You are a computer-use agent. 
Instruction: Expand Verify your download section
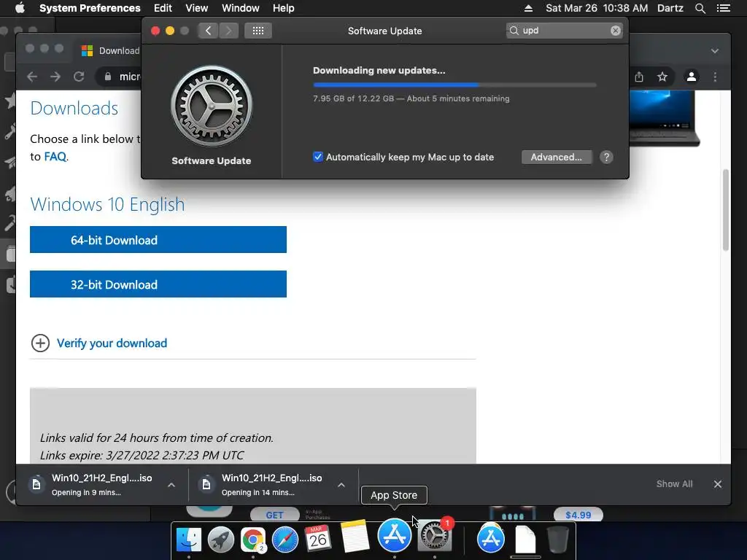(x=41, y=343)
